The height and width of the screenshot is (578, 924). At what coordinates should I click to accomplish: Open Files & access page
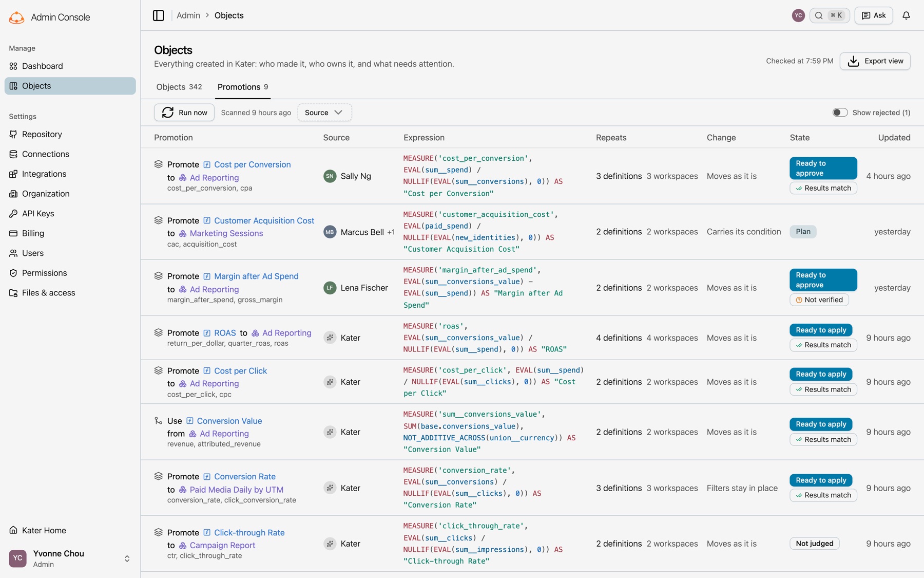pos(70,293)
